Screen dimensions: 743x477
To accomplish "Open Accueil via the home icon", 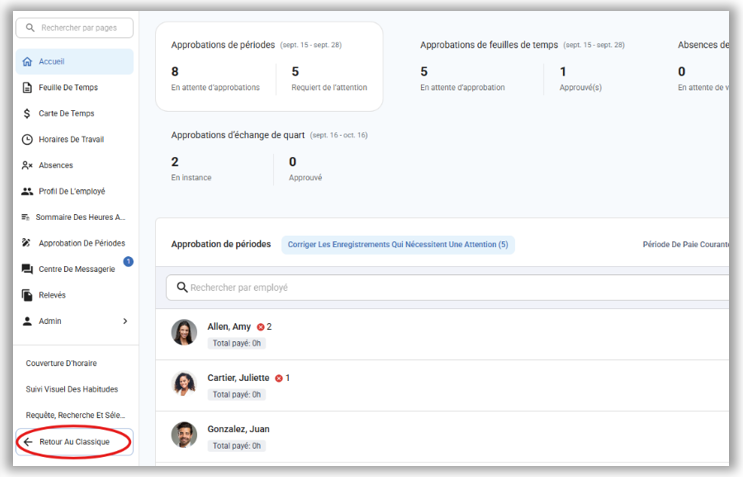I will (27, 62).
